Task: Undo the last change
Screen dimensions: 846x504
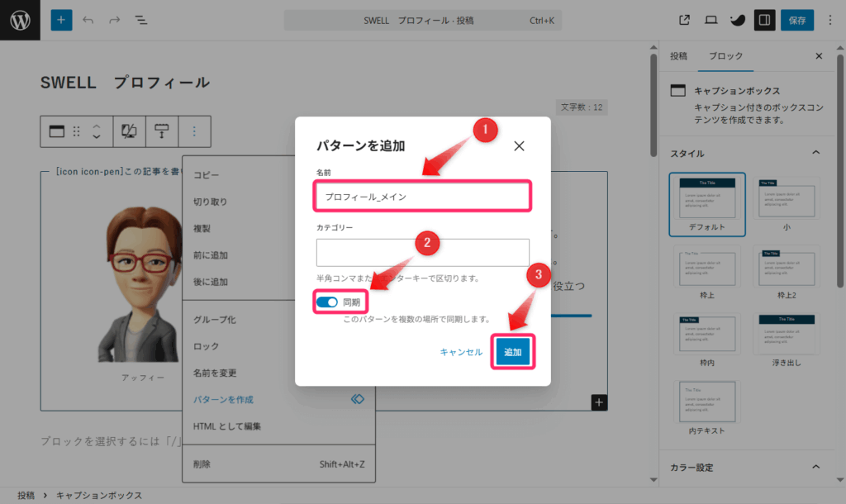Action: coord(88,20)
